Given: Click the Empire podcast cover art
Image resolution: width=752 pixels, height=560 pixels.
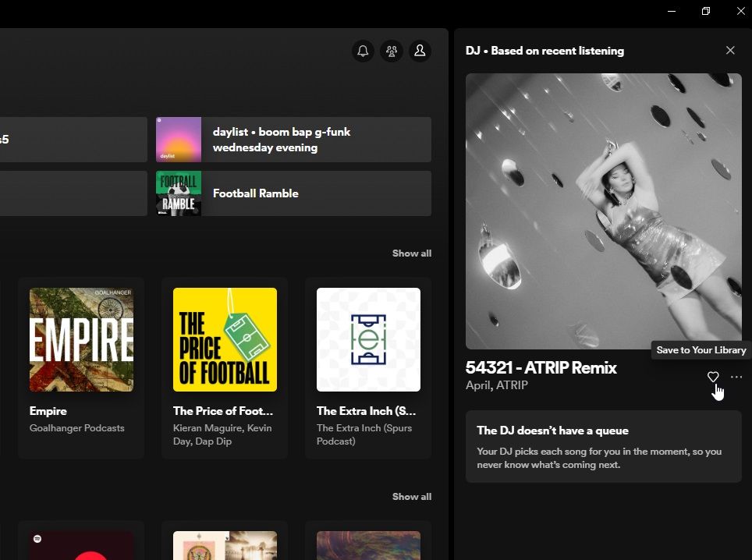Looking at the screenshot, I should click(x=80, y=339).
